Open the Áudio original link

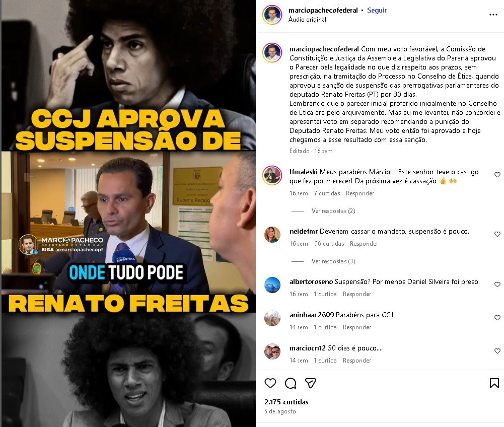coord(307,20)
